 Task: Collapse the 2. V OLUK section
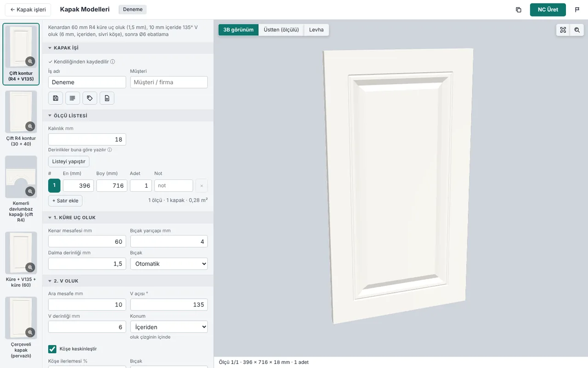tap(128, 281)
